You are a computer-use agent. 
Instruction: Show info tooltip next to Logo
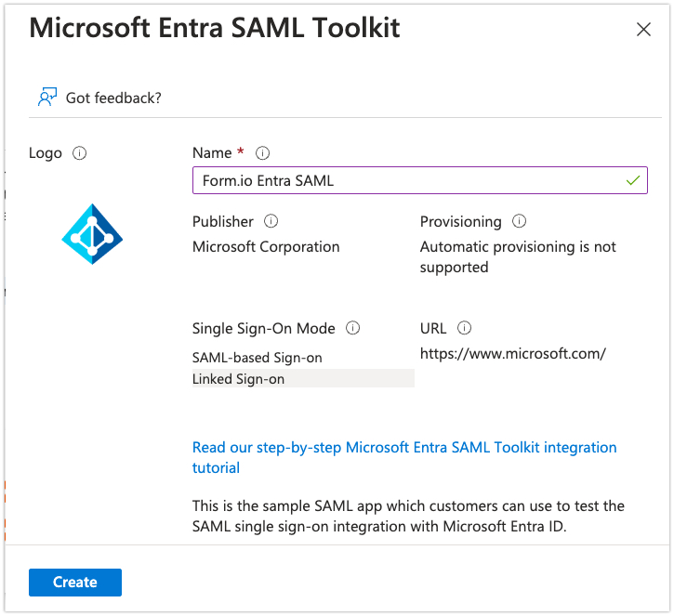(79, 153)
